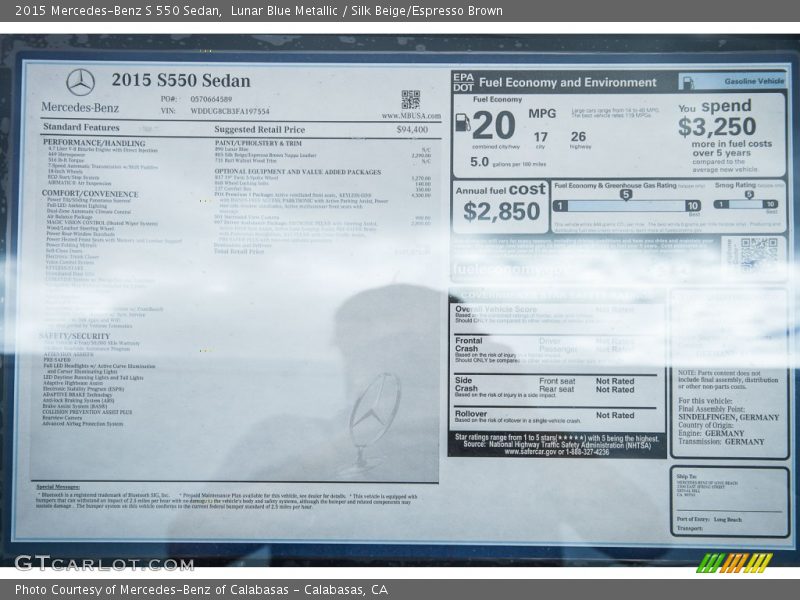This screenshot has height=600, width=800.
Task: Click the large combined MPG figure 20
Action: pyautogui.click(x=494, y=126)
